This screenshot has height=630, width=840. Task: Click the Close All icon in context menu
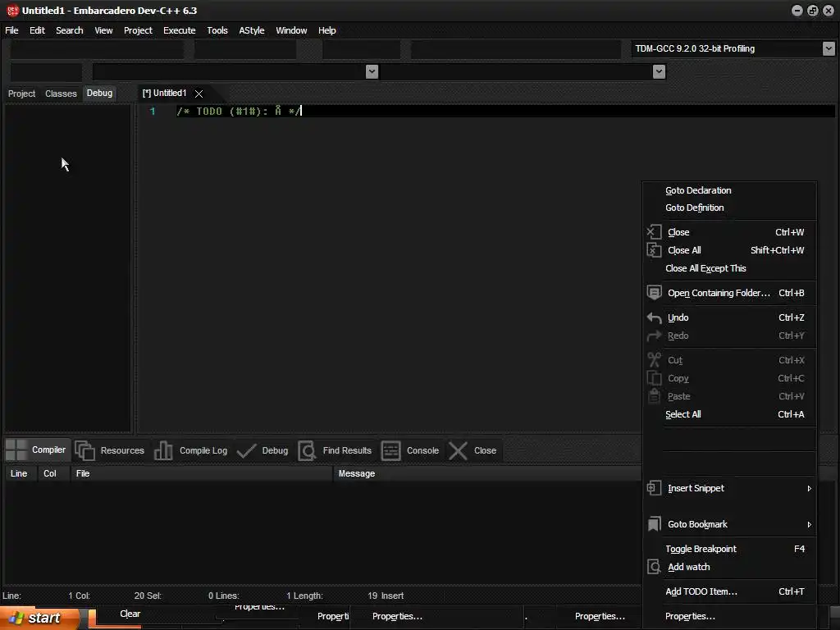[x=654, y=250]
